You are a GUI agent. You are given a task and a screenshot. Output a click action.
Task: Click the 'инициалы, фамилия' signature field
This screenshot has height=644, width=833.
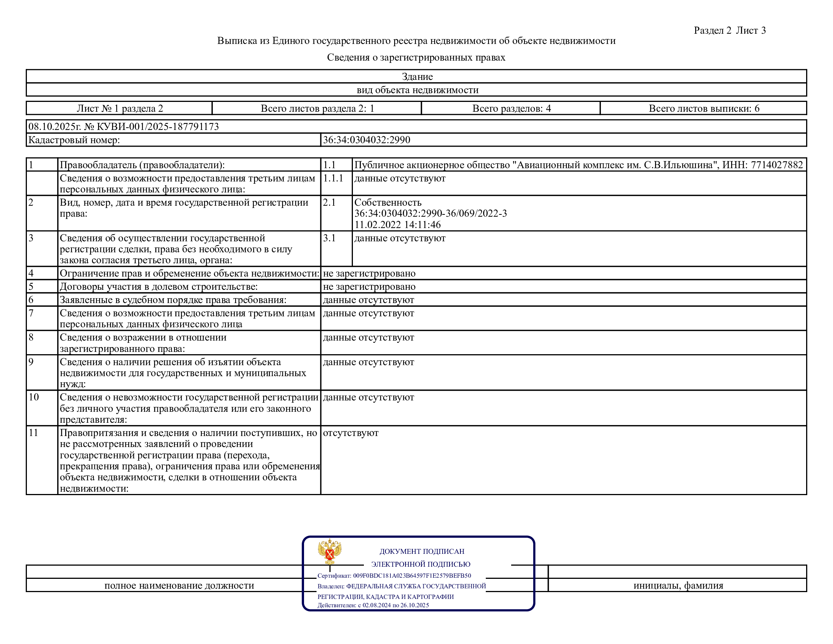click(678, 585)
